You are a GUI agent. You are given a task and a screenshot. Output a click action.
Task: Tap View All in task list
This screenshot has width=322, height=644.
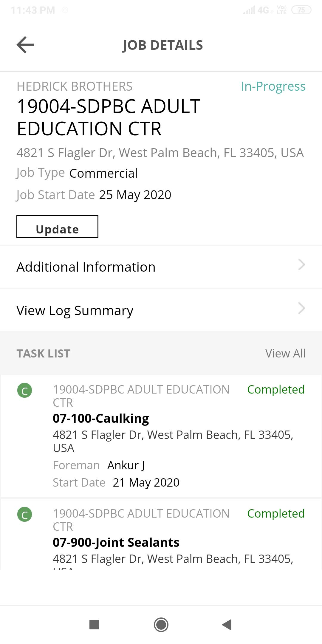[285, 353]
